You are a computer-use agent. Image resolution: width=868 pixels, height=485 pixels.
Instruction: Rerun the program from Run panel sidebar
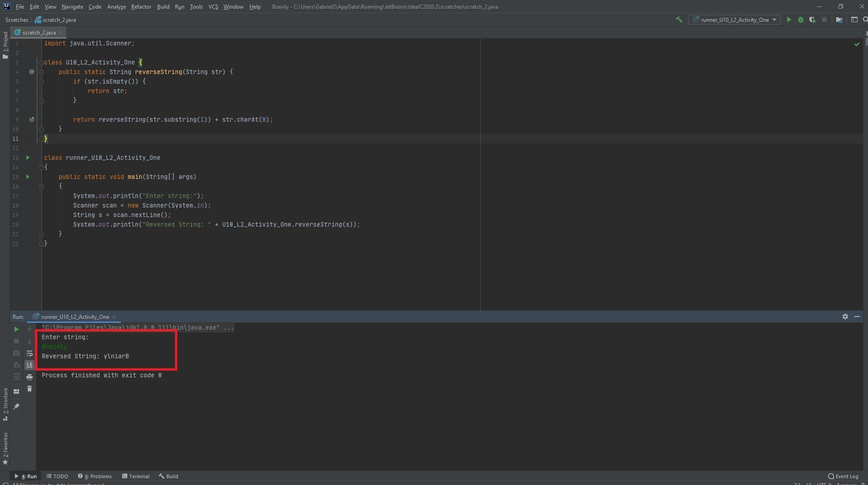pyautogui.click(x=16, y=329)
